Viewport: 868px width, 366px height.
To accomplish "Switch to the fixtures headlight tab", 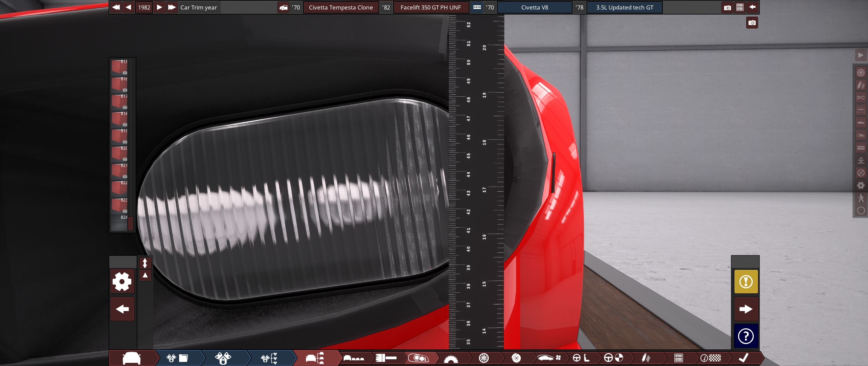I will tap(418, 358).
